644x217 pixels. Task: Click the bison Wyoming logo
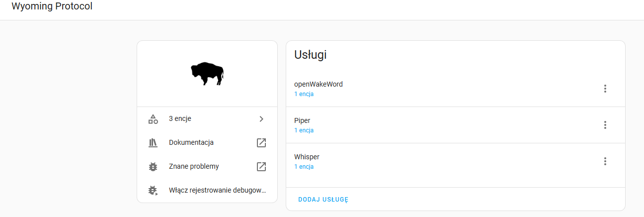207,74
